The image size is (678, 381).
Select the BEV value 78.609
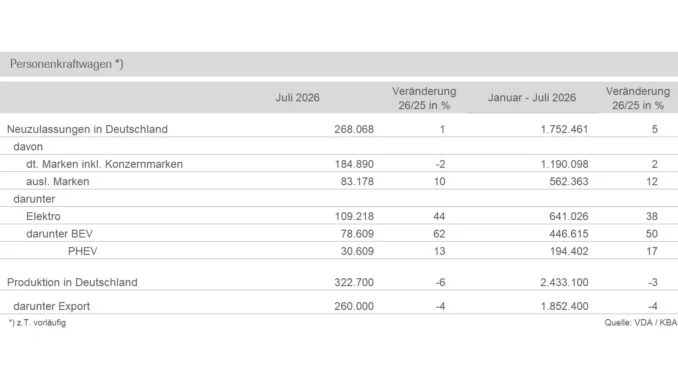pos(357,234)
